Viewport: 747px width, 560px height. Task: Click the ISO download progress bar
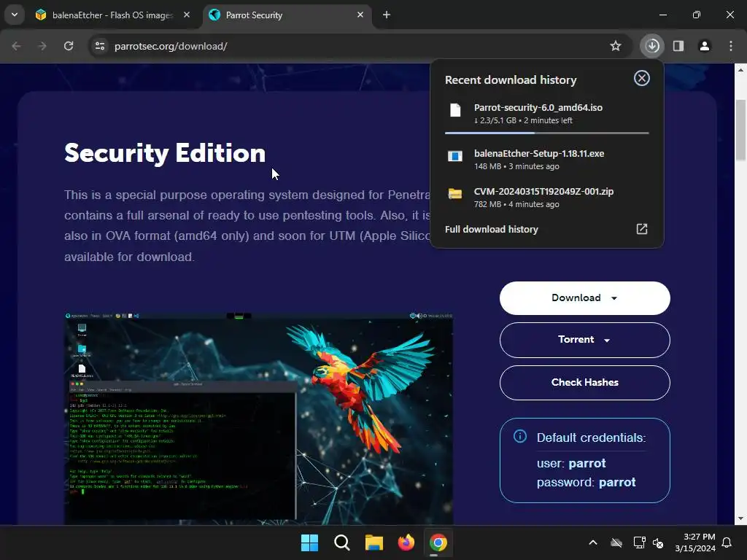pos(547,133)
